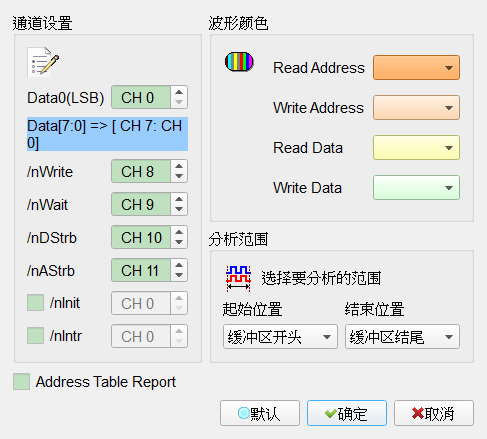
Task: Enable the /nInit checkbox
Action: coord(35,303)
